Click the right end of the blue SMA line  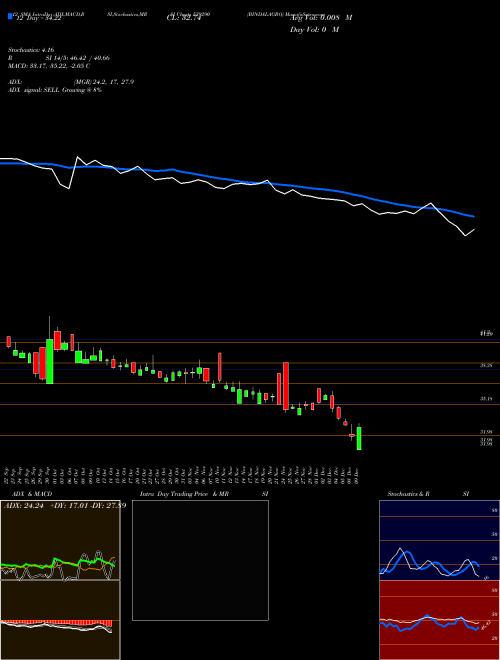click(x=473, y=216)
